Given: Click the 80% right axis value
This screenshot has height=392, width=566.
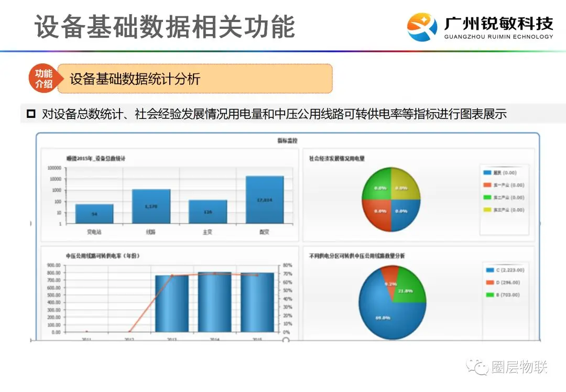Looking at the screenshot, I should [x=287, y=265].
